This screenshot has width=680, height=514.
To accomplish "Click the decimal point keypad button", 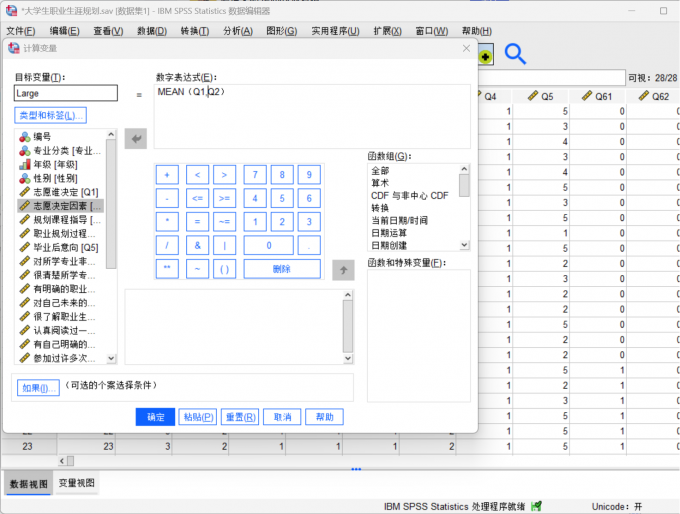I will [x=309, y=245].
